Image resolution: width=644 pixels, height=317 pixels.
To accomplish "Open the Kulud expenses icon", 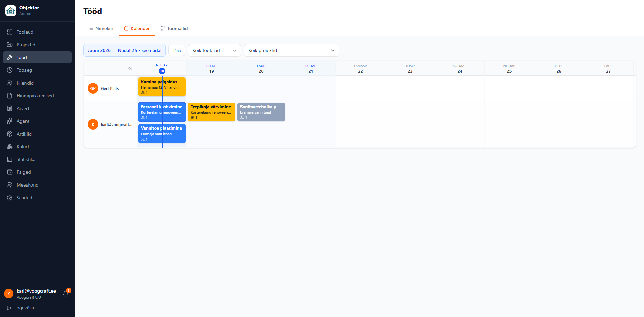I will pos(10,147).
